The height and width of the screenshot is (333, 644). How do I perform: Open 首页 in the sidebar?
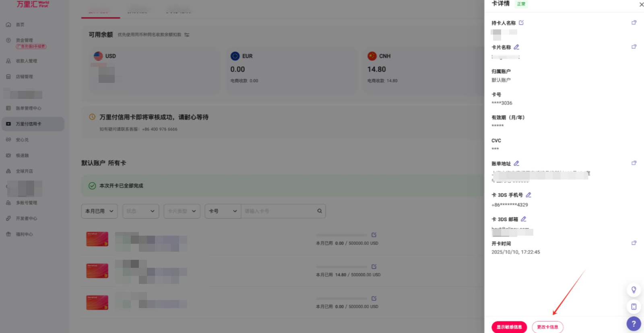pyautogui.click(x=20, y=25)
